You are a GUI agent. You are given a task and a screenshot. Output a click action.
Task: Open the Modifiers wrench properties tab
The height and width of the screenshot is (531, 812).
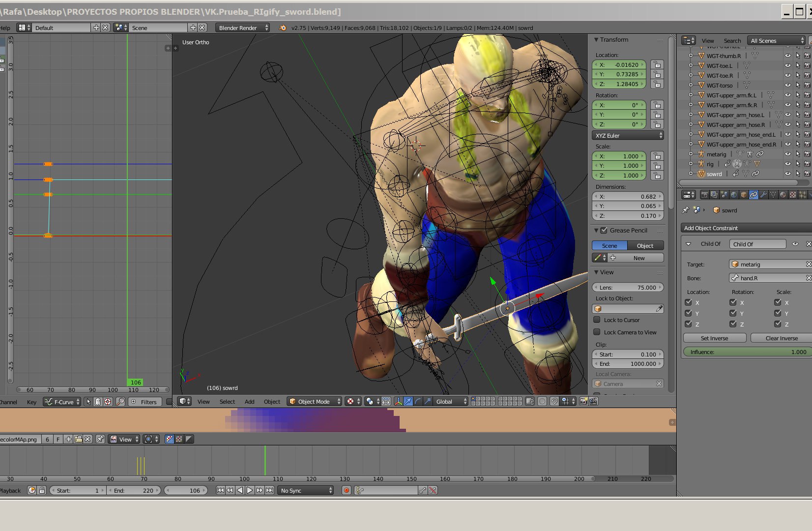click(763, 195)
